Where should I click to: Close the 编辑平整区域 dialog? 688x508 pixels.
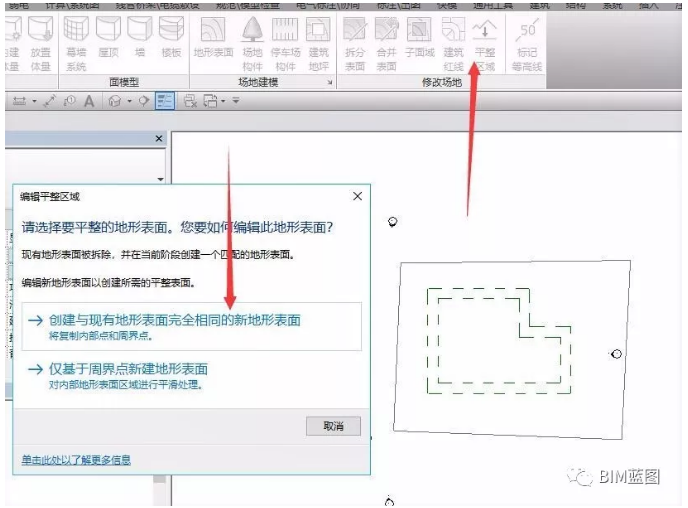[x=358, y=196]
